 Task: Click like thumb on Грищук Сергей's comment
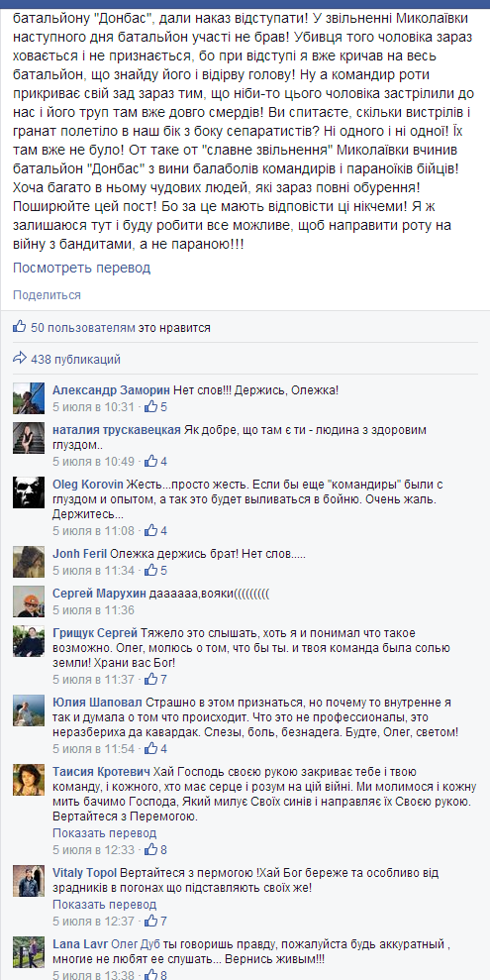click(150, 679)
